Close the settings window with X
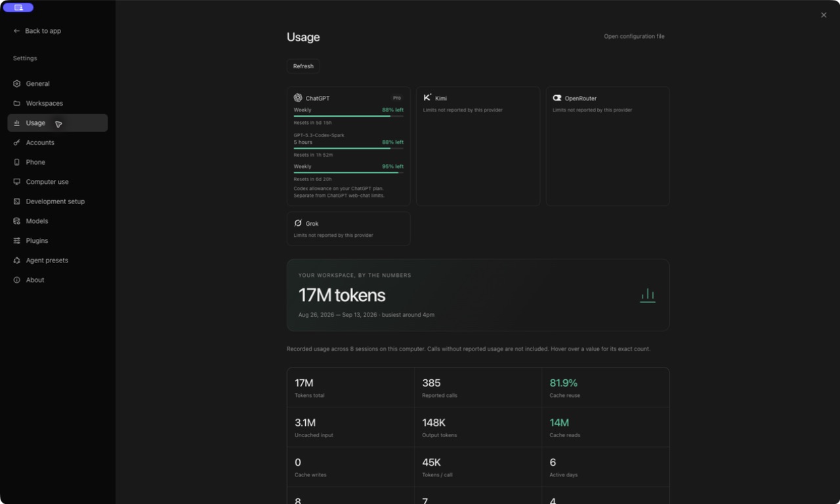The image size is (840, 504). point(824,15)
